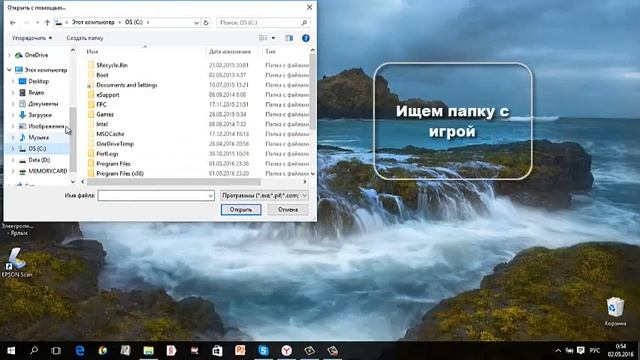This screenshot has width=640, height=360.
Task: Open File Explorer from the taskbar
Action: coord(148,350)
